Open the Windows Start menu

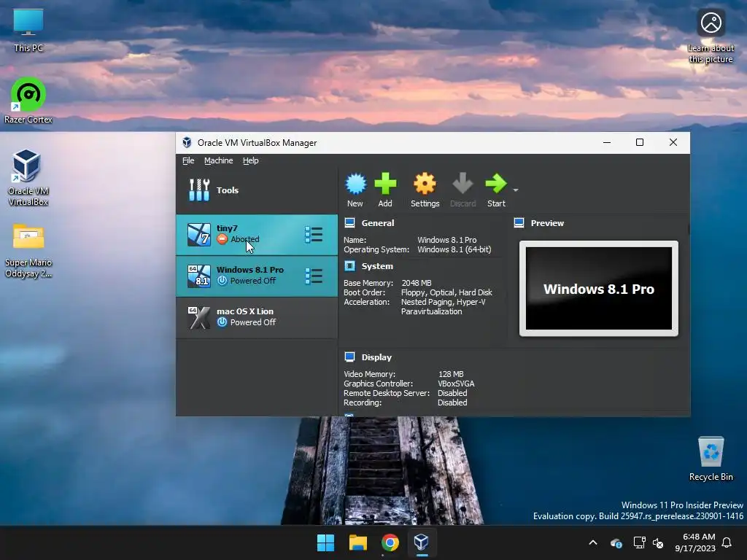326,542
